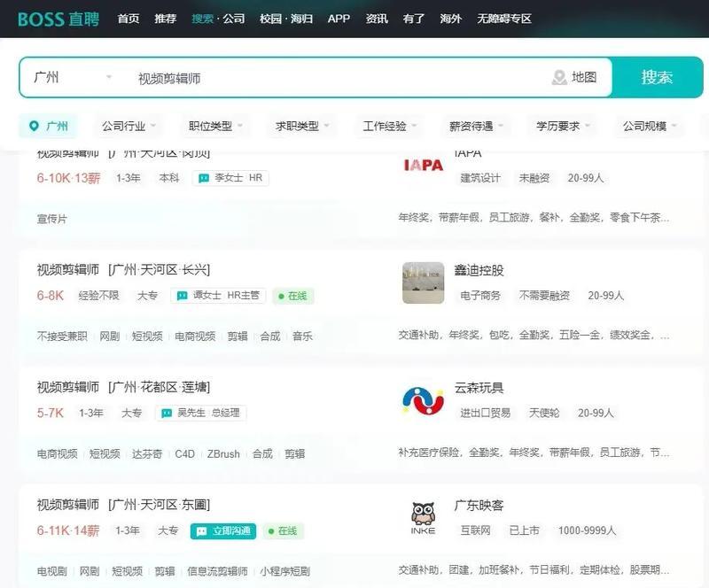Screen dimensions: 709x588
Task: Open the 公司 nav item
Action: click(234, 19)
